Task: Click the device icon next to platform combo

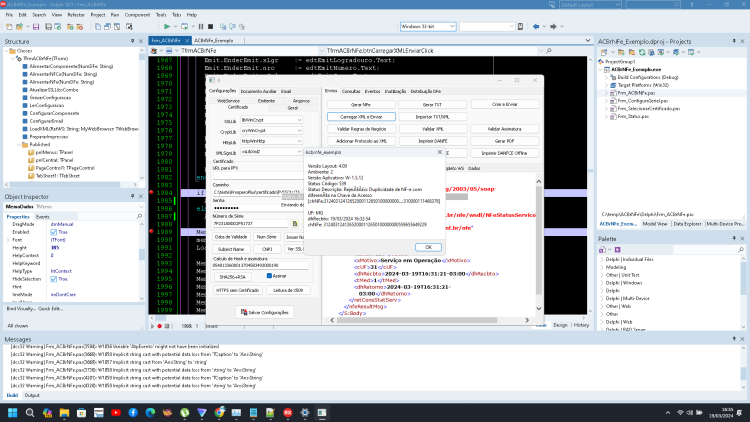Action: click(x=520, y=27)
